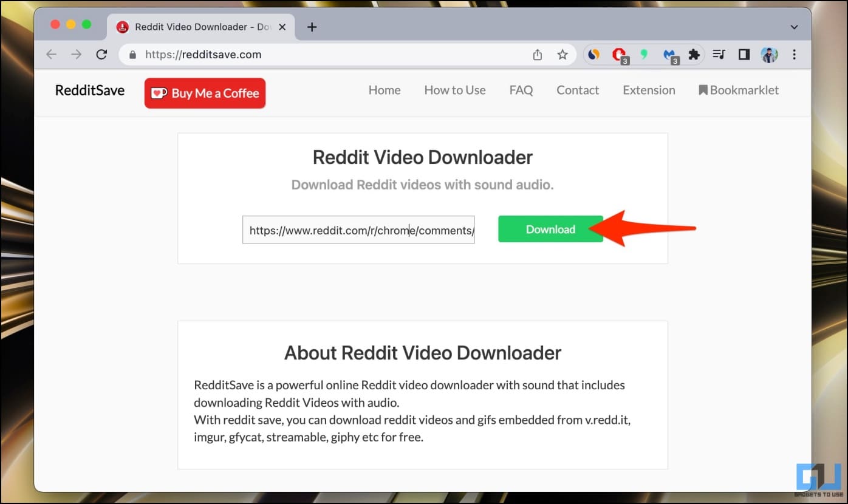Open the green quote-mark extension
The image size is (848, 504).
[645, 55]
